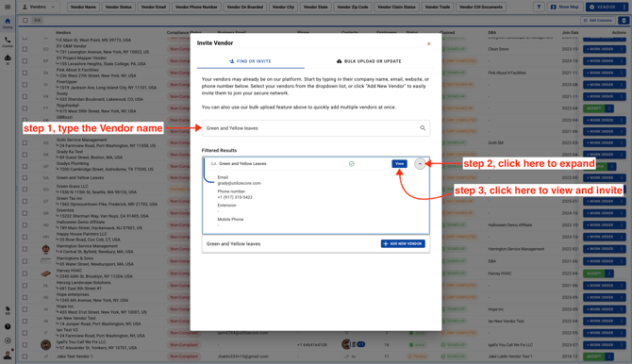This screenshot has width=632, height=364.
Task: Toggle the select-all checkbox above the vendor list
Action: click(25, 20)
